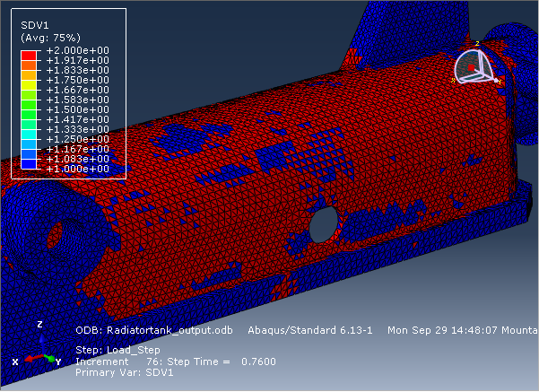This screenshot has width=539, height=392.
Task: Click the (Avg: 75%) legend label
Action: point(50,38)
